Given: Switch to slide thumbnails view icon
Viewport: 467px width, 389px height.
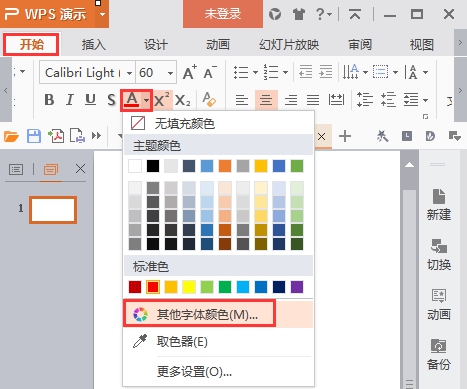Looking at the screenshot, I should pos(51,169).
